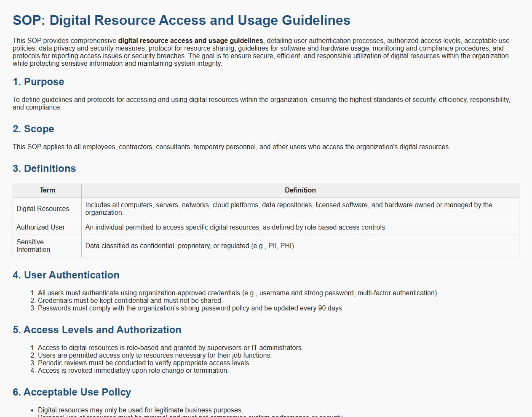
Task: Click the list item about multi-factor authentication
Action: 238,293
